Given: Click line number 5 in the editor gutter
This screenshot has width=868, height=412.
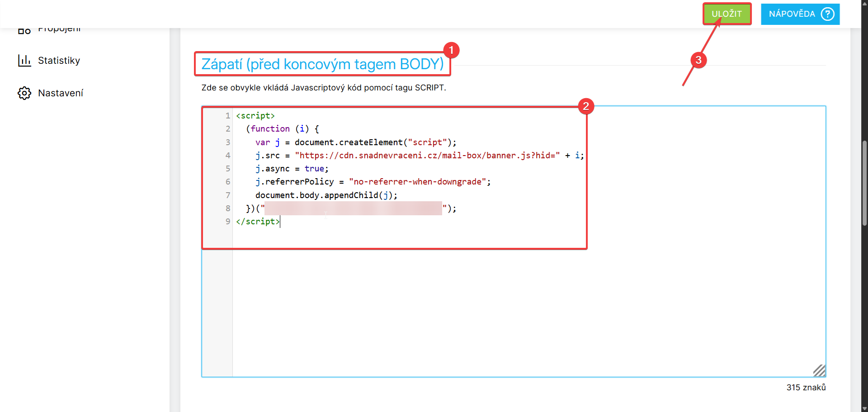Looking at the screenshot, I should pos(228,169).
